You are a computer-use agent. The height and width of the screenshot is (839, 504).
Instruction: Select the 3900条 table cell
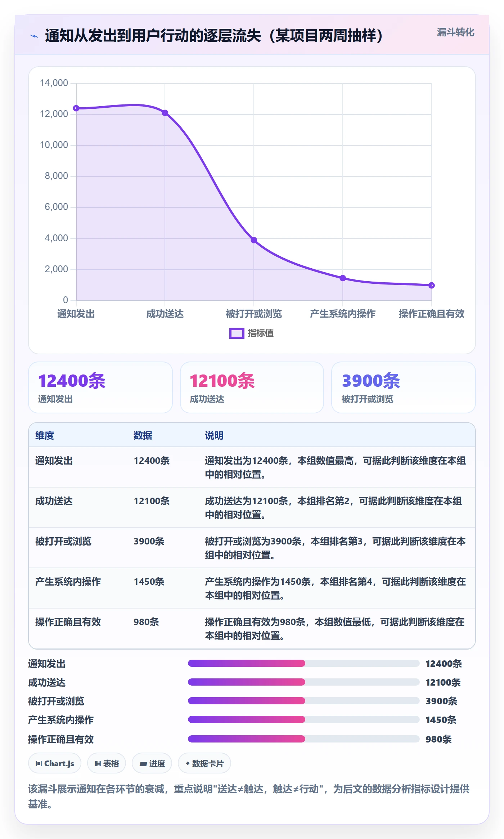[x=149, y=541]
